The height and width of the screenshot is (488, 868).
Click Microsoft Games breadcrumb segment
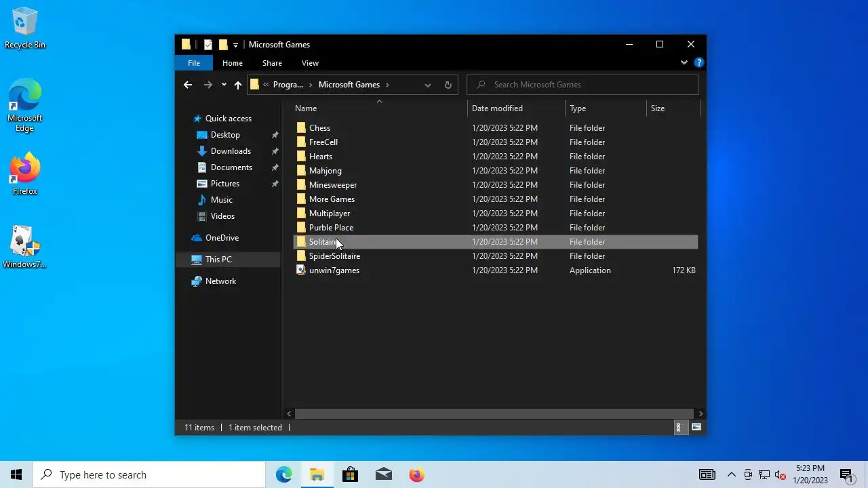[x=349, y=85]
